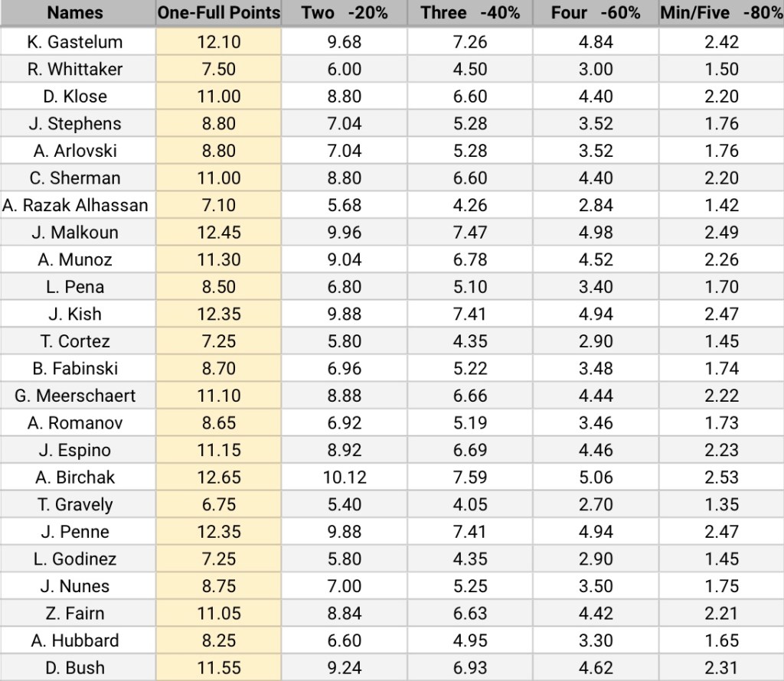Select the One-Full Points column header

(219, 13)
